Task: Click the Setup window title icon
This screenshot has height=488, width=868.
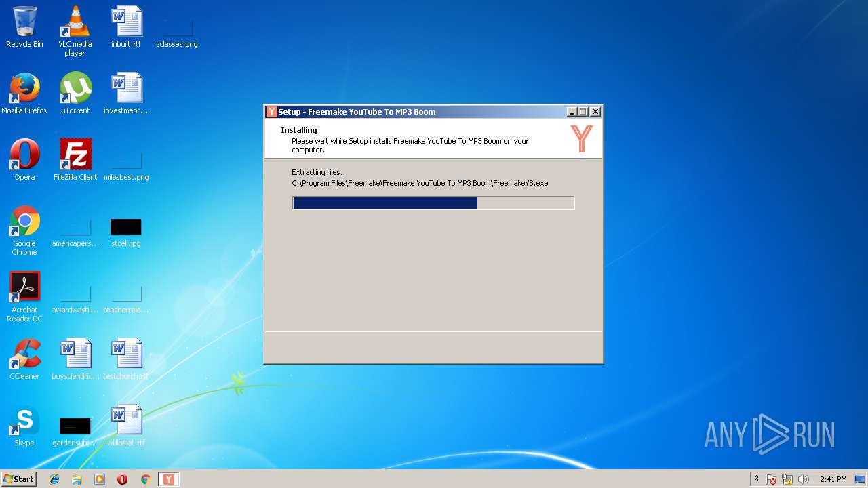Action: (x=272, y=112)
